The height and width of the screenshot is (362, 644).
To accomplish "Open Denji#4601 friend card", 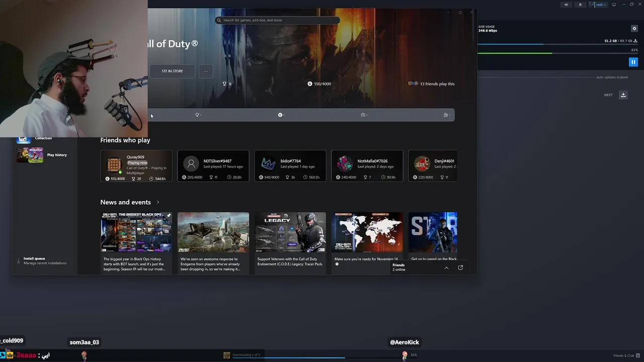I will point(433,166).
